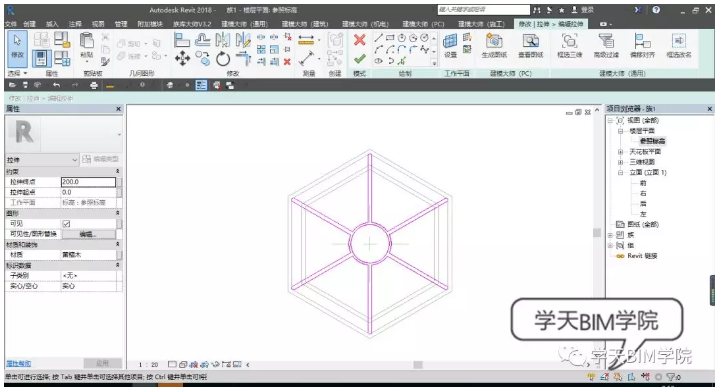The width and height of the screenshot is (719, 390).
Task: Click the Properties panel icon in ribbon
Action: point(41,58)
